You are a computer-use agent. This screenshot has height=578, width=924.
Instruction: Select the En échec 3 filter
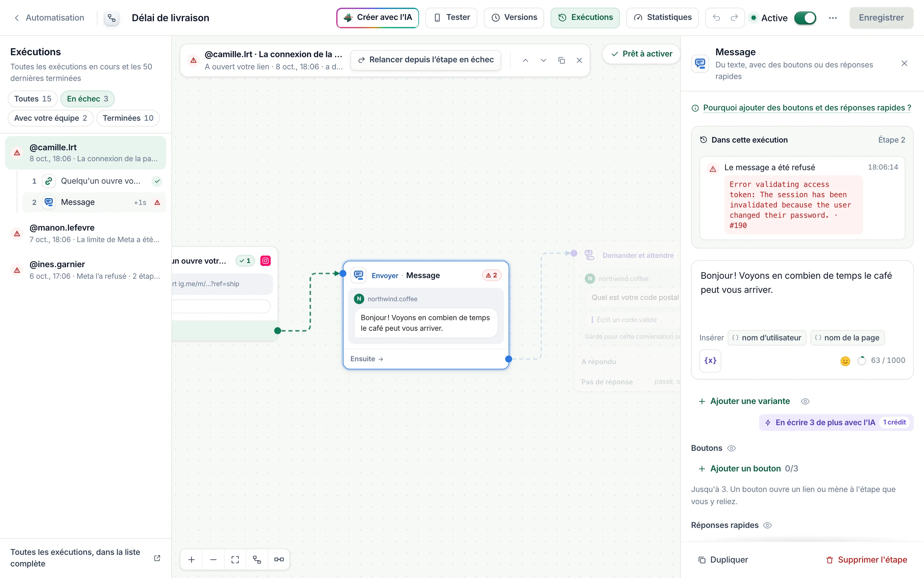[88, 99]
